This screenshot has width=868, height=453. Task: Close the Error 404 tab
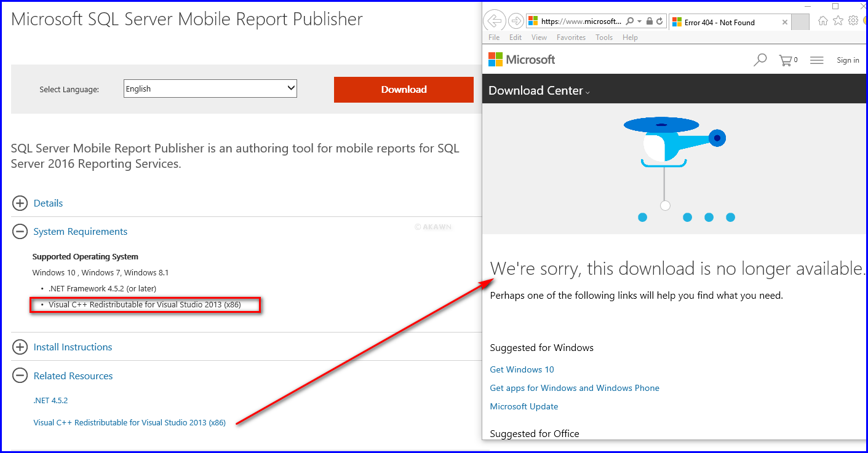(x=784, y=22)
